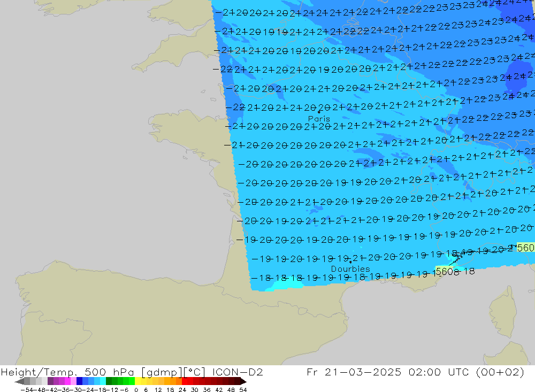This screenshot has width=535, height=392.
Task: Click the date 'Fr 21-03-2025'
Action: (x=354, y=372)
